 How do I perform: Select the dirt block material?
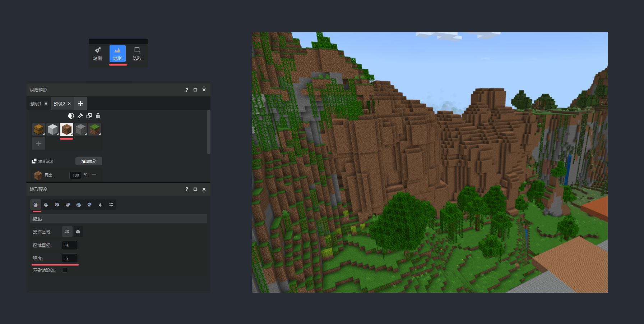pos(67,129)
